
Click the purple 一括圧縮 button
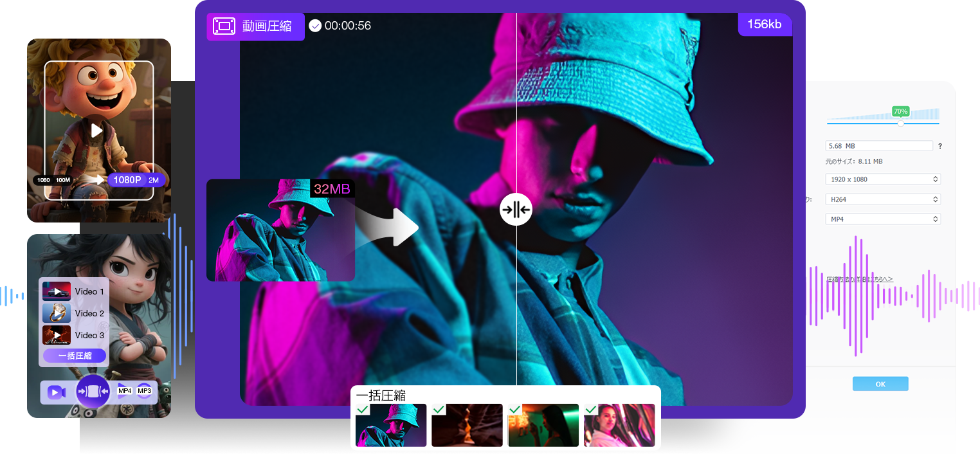(75, 356)
